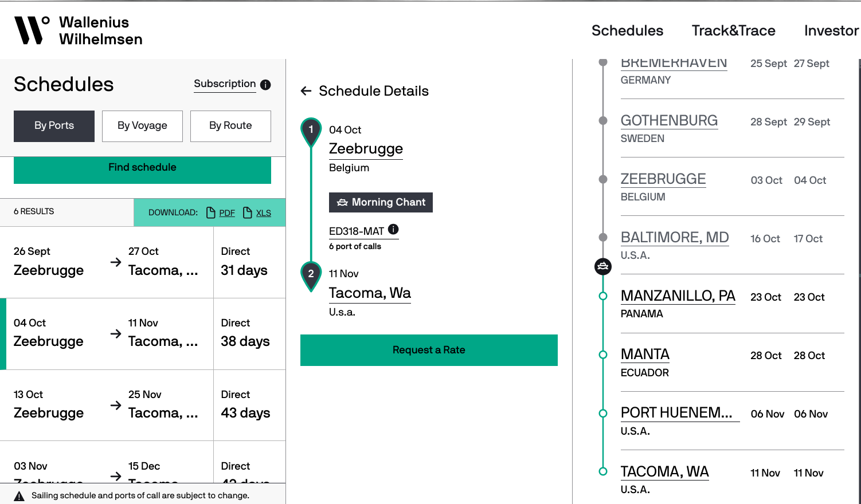
Task: Click the Wallenius Wilhelmsen logo
Action: point(79,30)
